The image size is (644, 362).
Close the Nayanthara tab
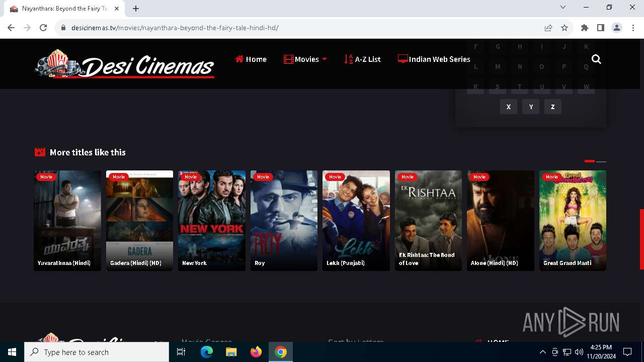(117, 9)
